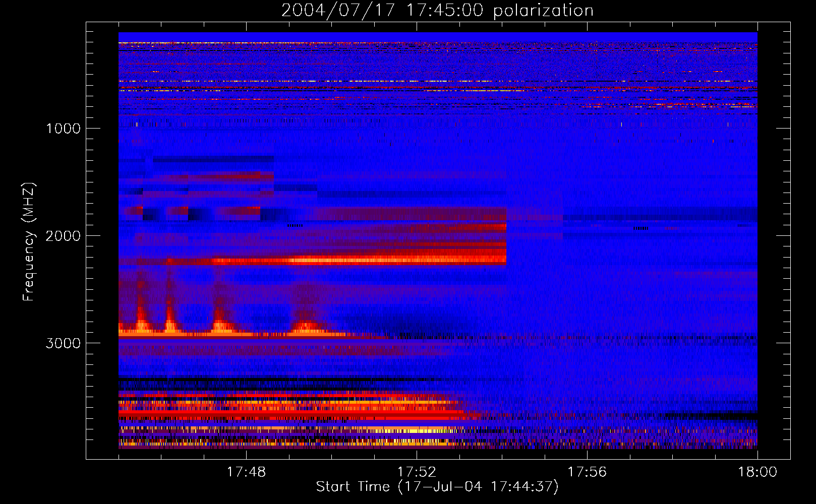Click the 'Start Time (17-Jul-04 17:44:37)' label

pos(437,487)
